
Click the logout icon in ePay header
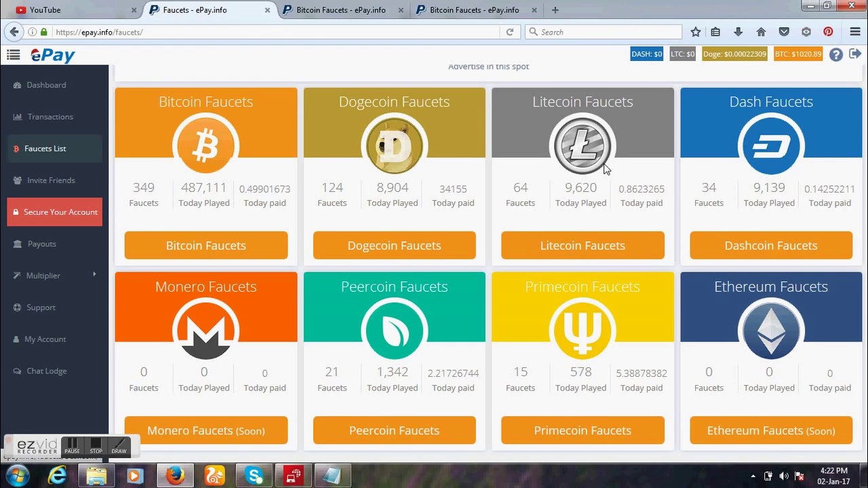[x=855, y=54]
